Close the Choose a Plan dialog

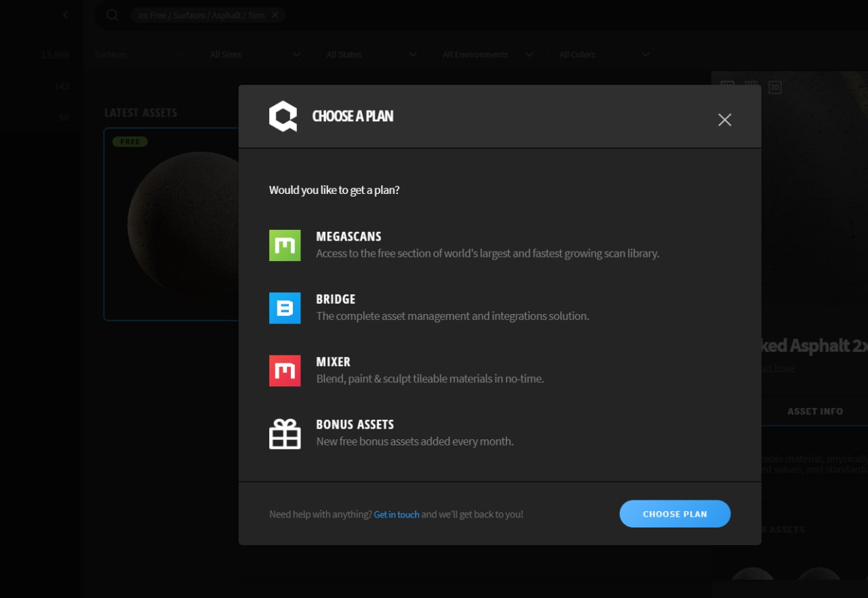724,119
